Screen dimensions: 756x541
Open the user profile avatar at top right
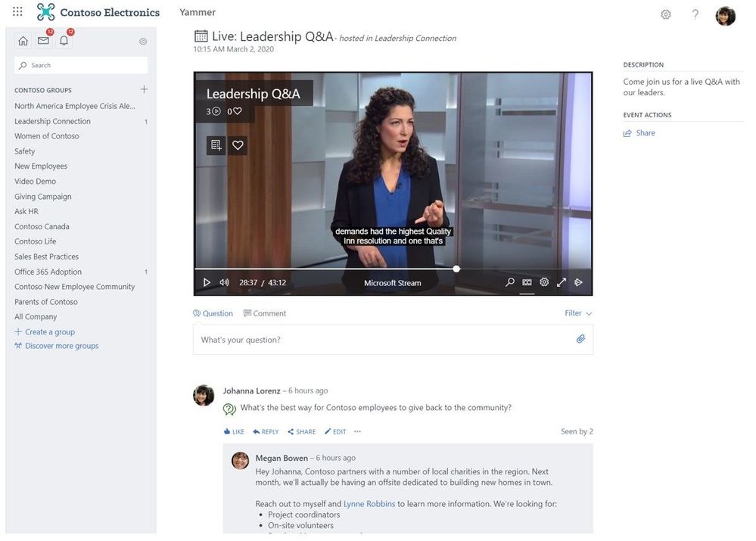[x=725, y=15]
